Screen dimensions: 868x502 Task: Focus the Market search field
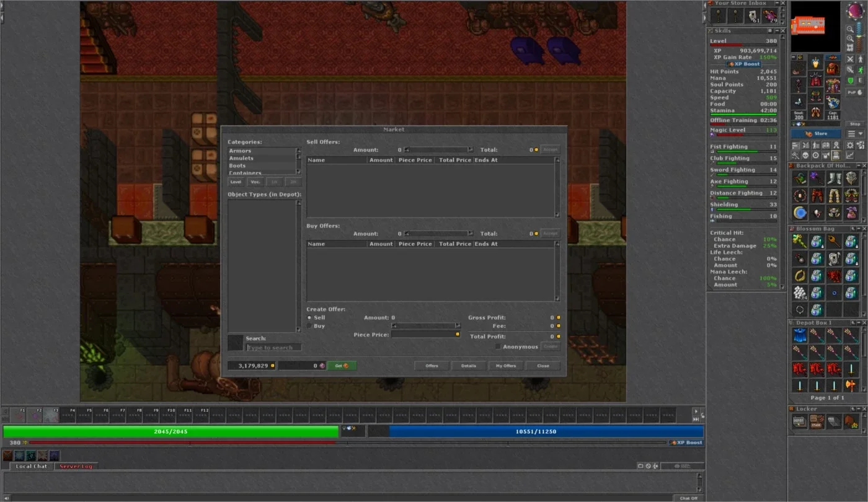tap(273, 348)
